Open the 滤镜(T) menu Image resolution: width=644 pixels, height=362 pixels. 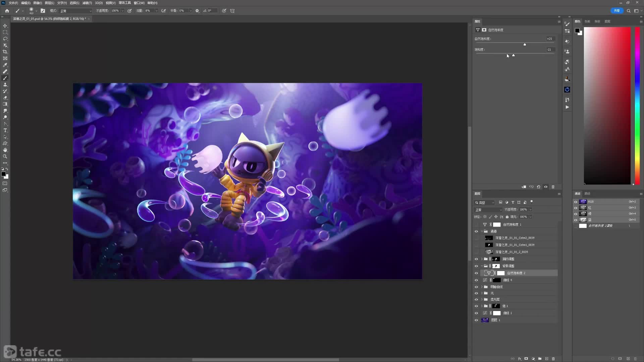(x=87, y=3)
